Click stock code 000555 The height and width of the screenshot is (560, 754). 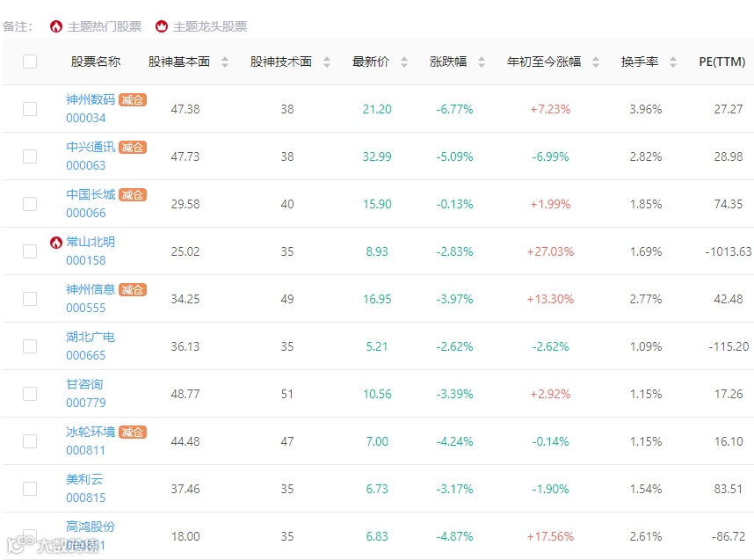(85, 308)
